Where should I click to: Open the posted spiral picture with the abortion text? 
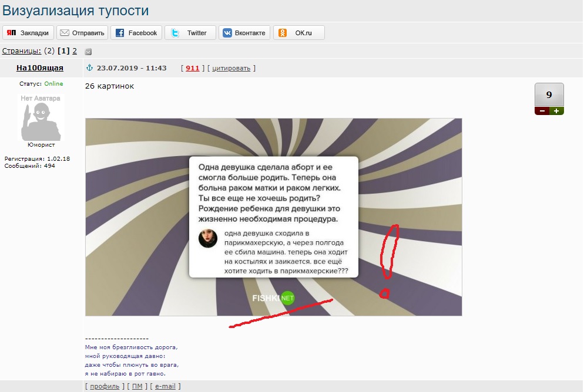pos(273,217)
